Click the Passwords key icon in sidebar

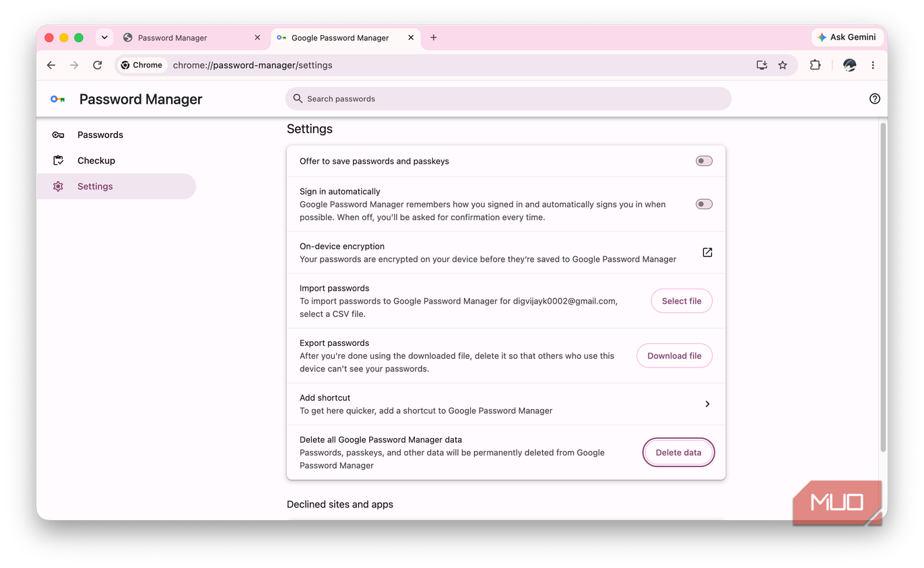point(58,135)
